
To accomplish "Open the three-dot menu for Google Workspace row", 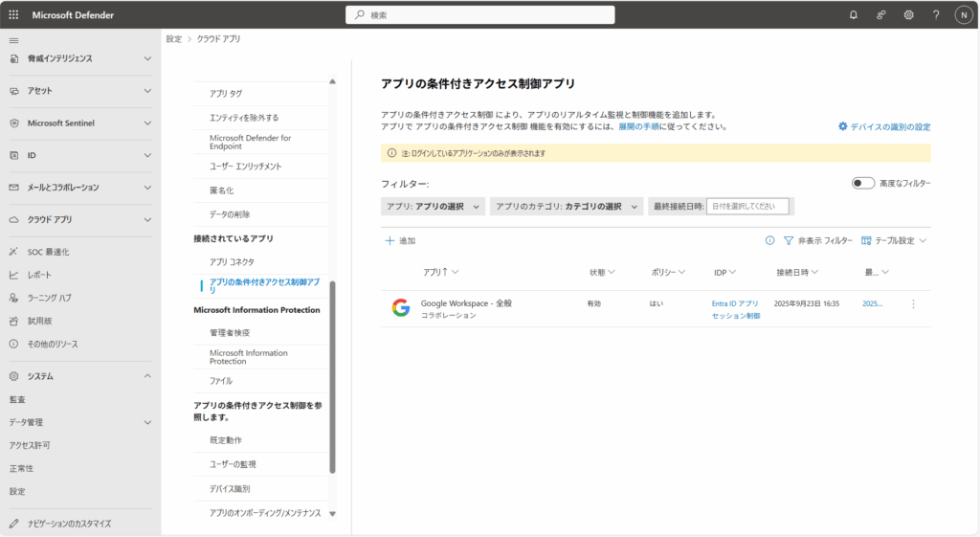I will pyautogui.click(x=913, y=303).
